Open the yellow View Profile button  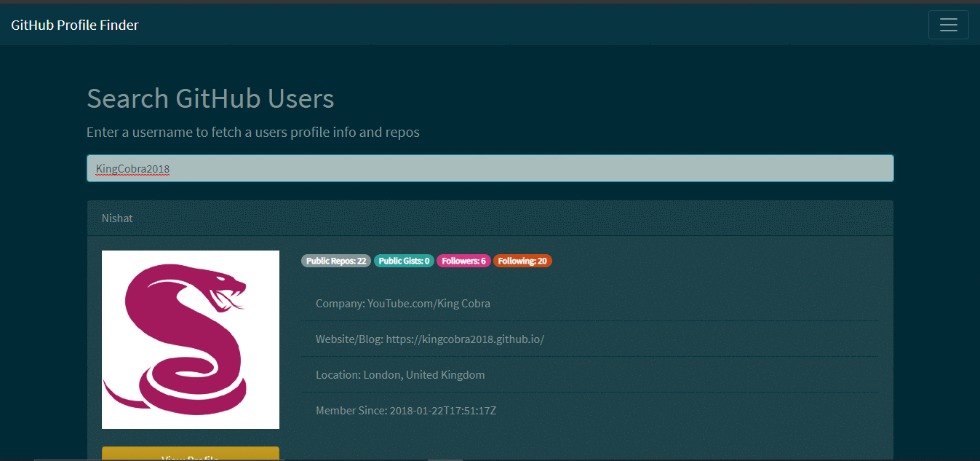(x=191, y=454)
